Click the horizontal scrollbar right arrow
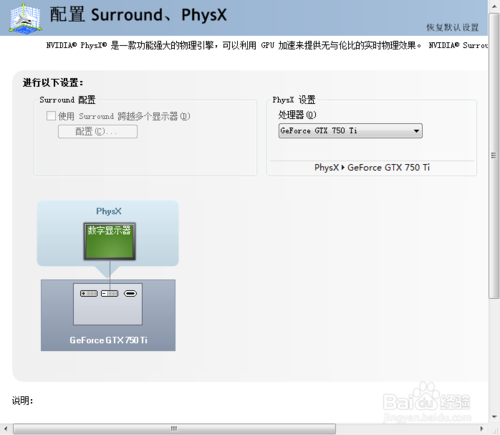 [481, 428]
